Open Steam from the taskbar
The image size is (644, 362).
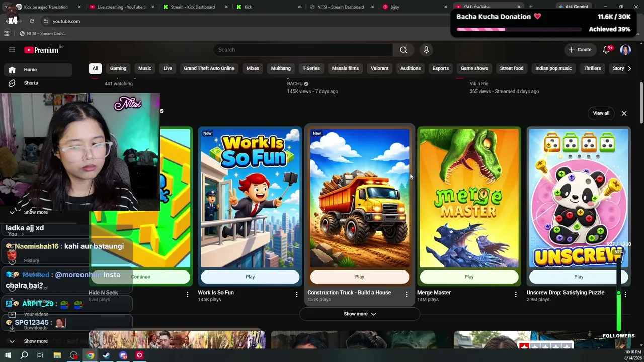point(107,355)
